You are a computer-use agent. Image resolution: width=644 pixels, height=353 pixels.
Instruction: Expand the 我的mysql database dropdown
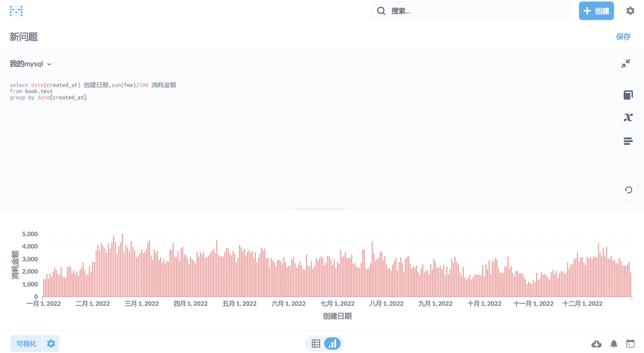pyautogui.click(x=31, y=64)
